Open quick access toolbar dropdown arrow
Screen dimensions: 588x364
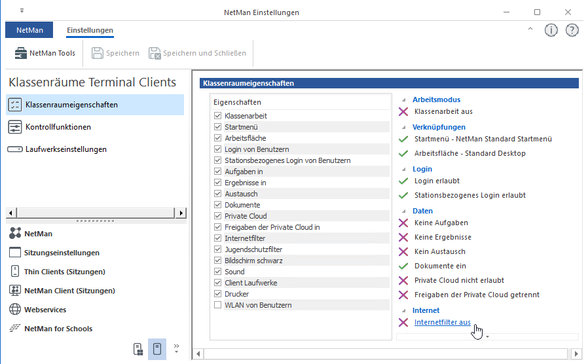point(22,10)
